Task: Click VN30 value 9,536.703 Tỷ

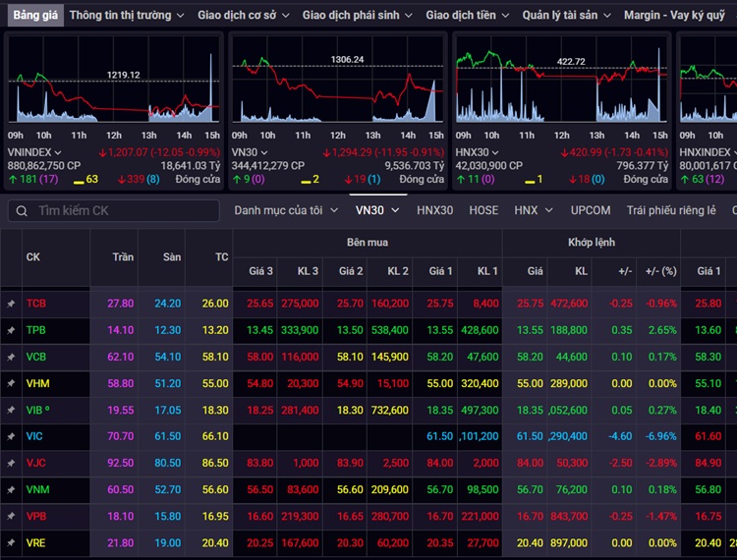Action: 415,166
